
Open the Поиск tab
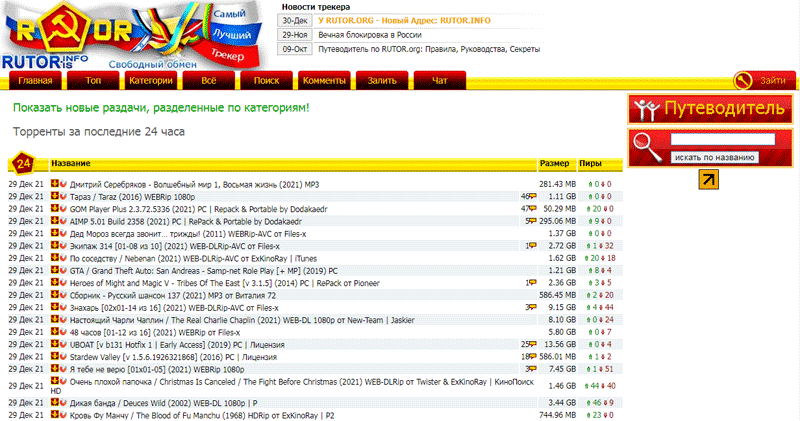266,80
